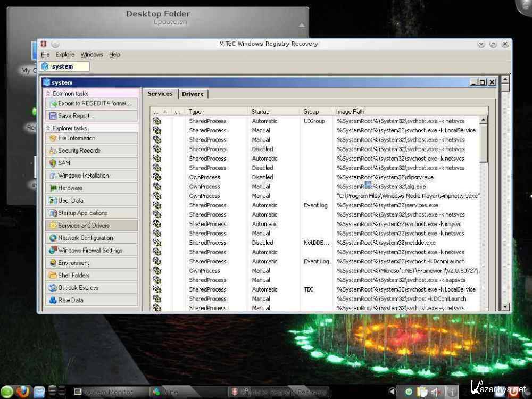
Task: Launch Firefox from the taskbar
Action: pyautogui.click(x=22, y=392)
